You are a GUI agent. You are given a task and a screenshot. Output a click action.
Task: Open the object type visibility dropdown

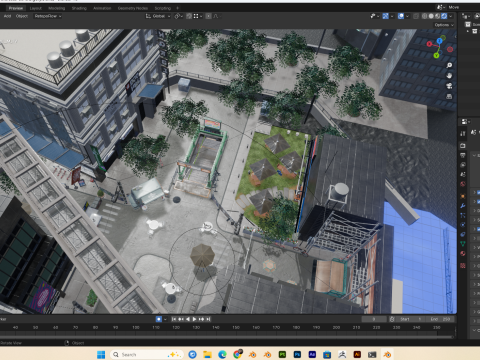tap(375, 16)
